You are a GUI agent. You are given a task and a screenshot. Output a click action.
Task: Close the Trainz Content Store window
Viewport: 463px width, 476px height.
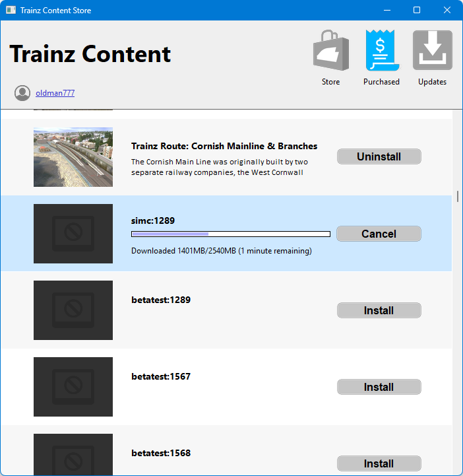click(447, 10)
